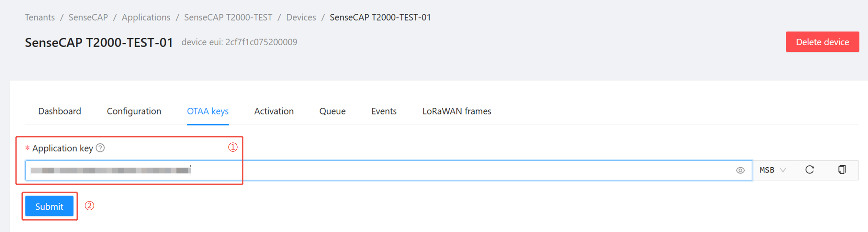Open the Configuration tab

pyautogui.click(x=134, y=111)
